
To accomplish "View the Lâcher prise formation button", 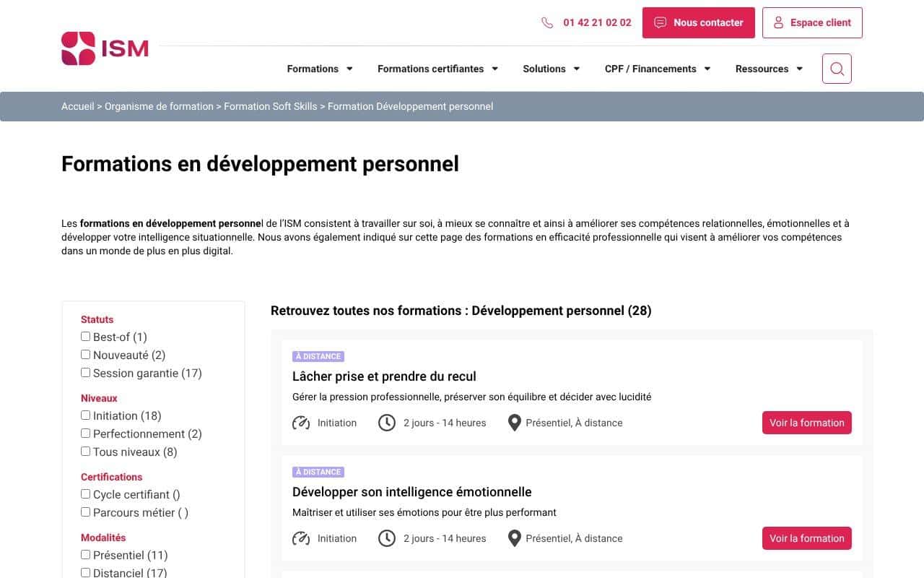I will (x=807, y=423).
